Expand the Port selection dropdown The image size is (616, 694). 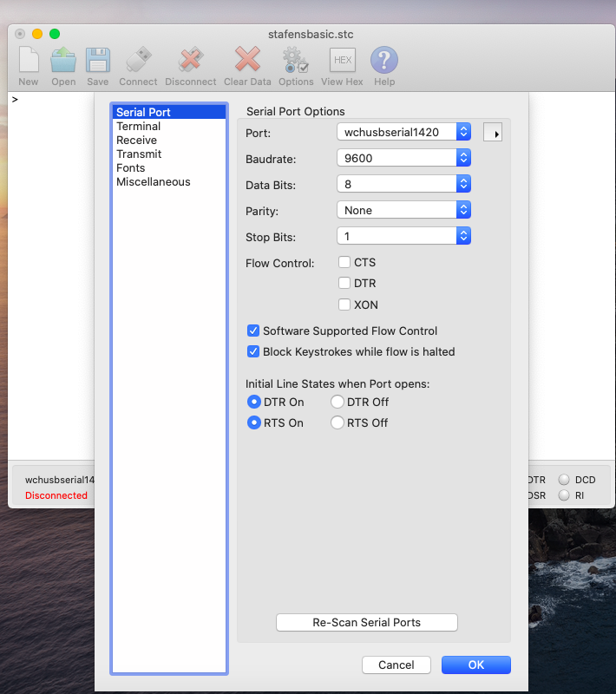point(403,132)
